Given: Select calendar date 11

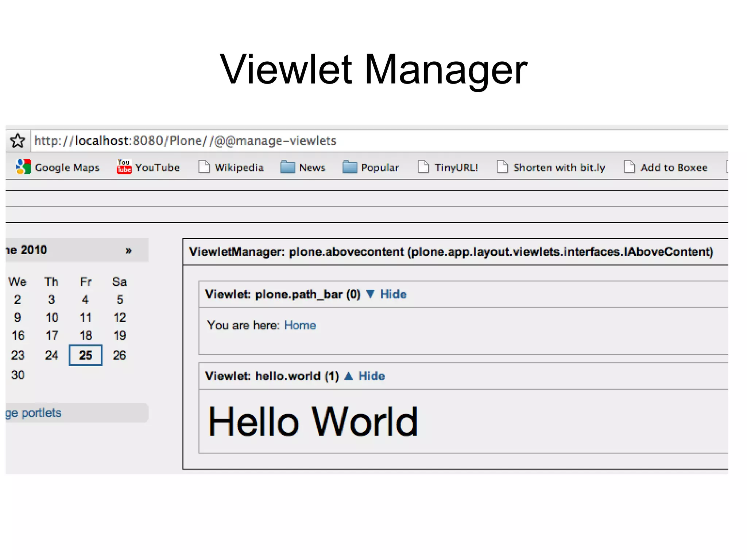Looking at the screenshot, I should [86, 317].
